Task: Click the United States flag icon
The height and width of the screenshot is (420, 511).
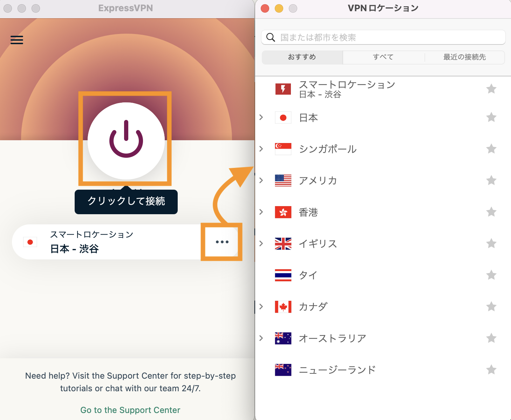Action: 283,181
